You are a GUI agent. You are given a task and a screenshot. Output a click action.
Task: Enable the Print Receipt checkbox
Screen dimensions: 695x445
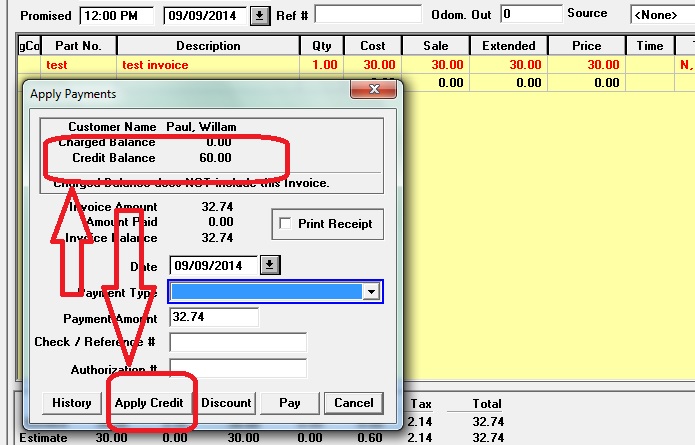click(x=285, y=223)
